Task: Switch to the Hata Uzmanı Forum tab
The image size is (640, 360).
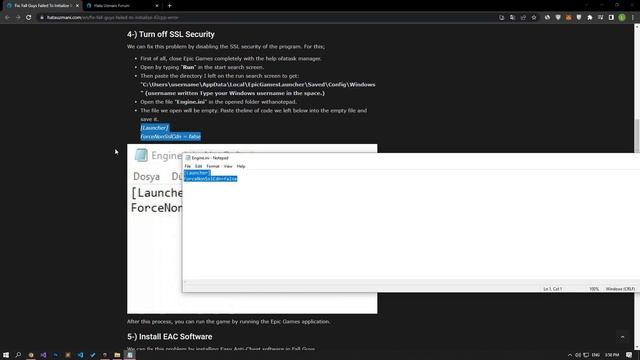Action: (122, 6)
